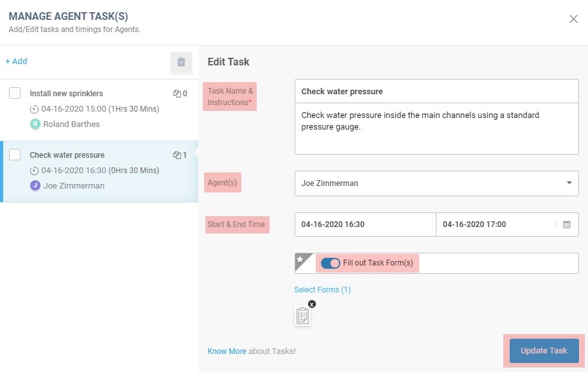Click the end time field 04-16-2020 17:00

tap(495, 224)
